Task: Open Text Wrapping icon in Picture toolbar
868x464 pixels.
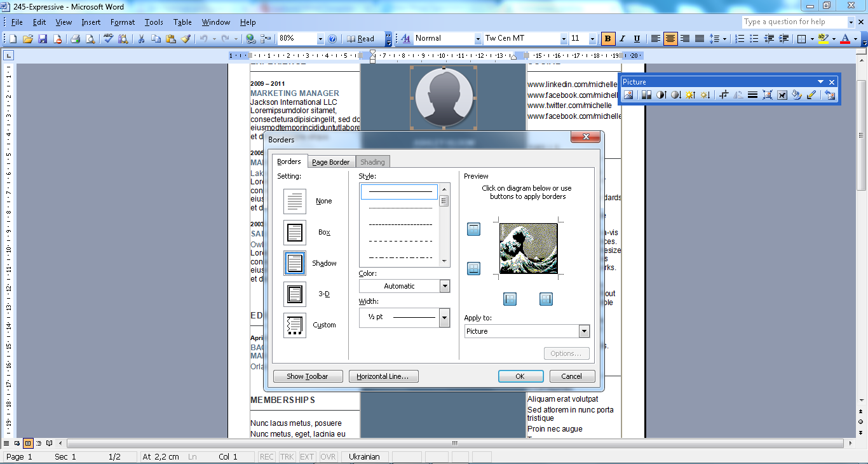Action: tap(782, 95)
